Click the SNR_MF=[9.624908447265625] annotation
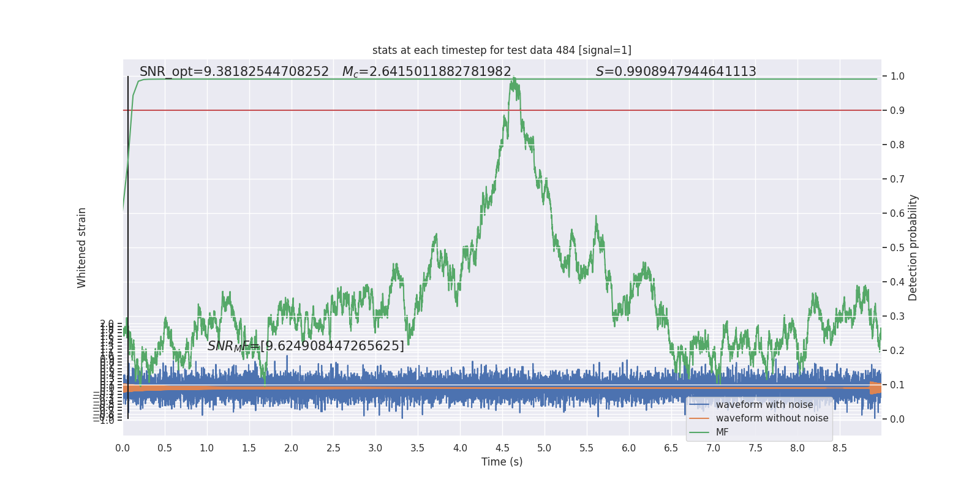 (x=306, y=346)
